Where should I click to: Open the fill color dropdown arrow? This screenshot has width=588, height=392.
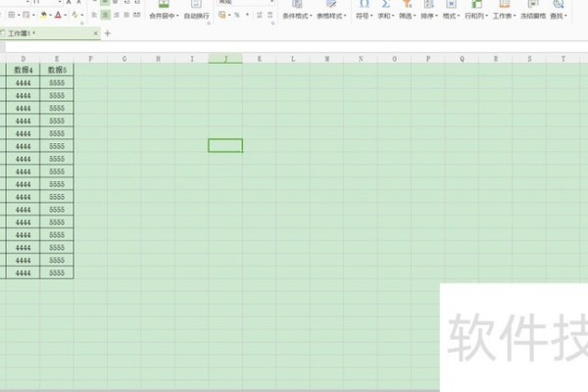[50, 16]
